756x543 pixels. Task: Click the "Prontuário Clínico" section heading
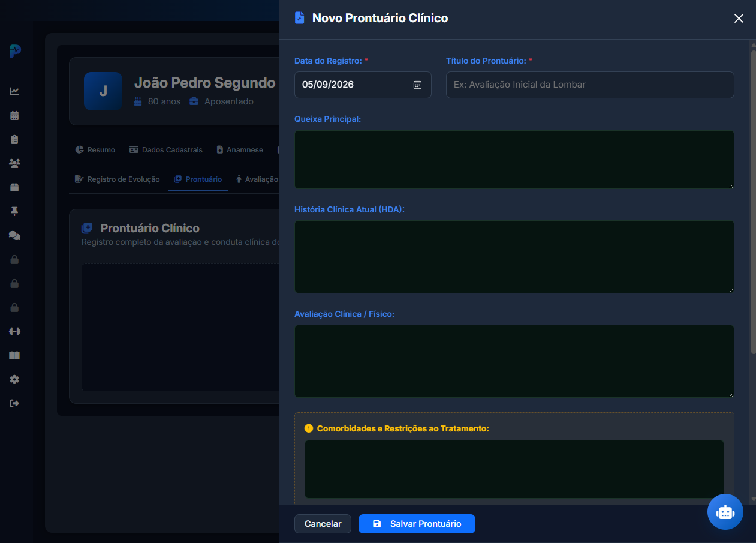pos(150,228)
